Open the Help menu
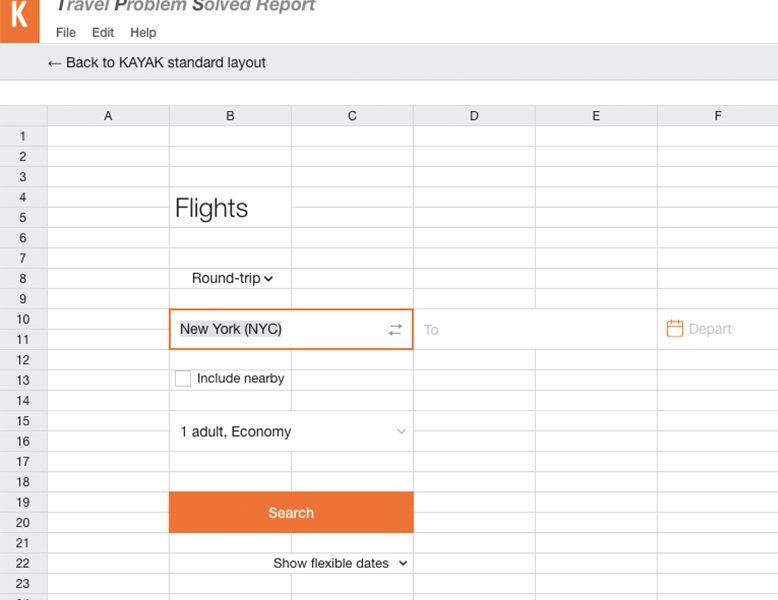 [x=143, y=33]
